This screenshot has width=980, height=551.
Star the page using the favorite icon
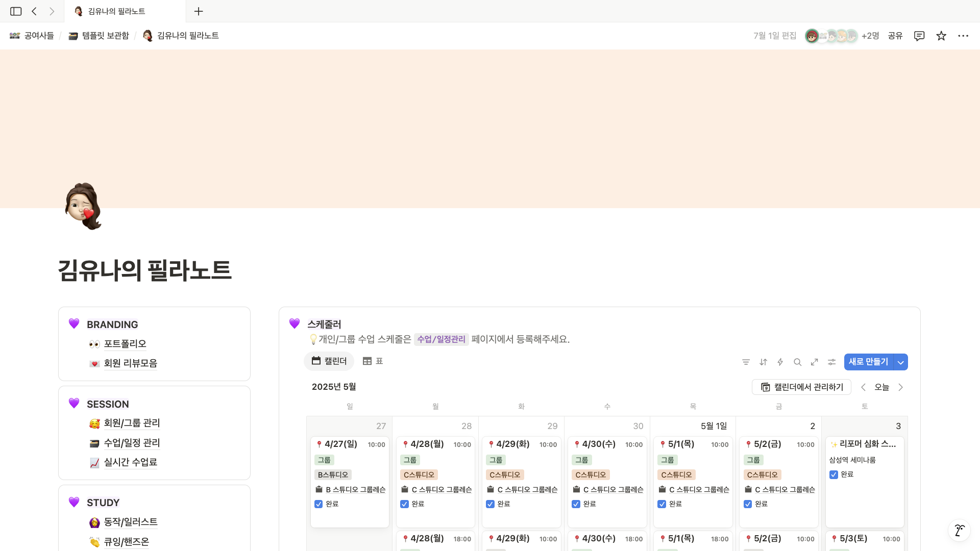tap(941, 36)
